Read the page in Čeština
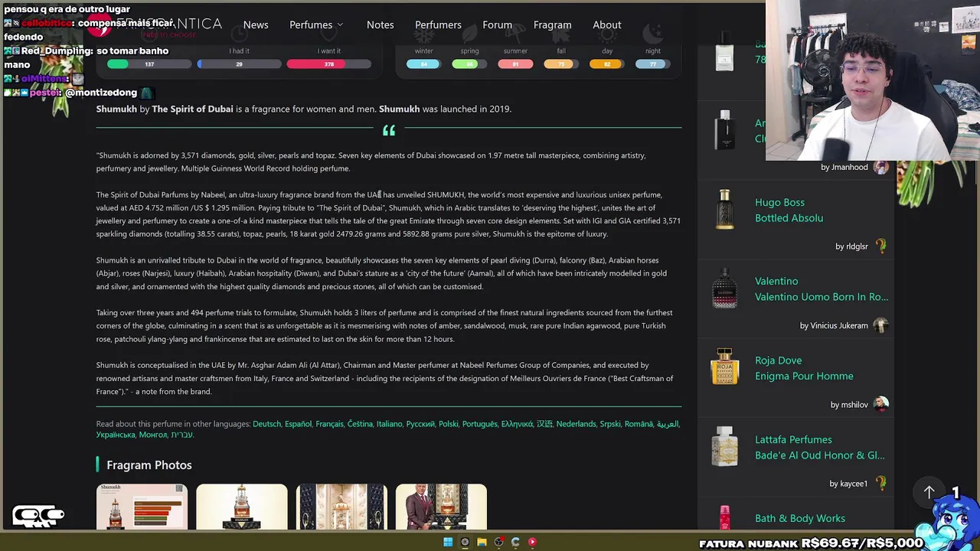This screenshot has width=980, height=551. pyautogui.click(x=360, y=424)
